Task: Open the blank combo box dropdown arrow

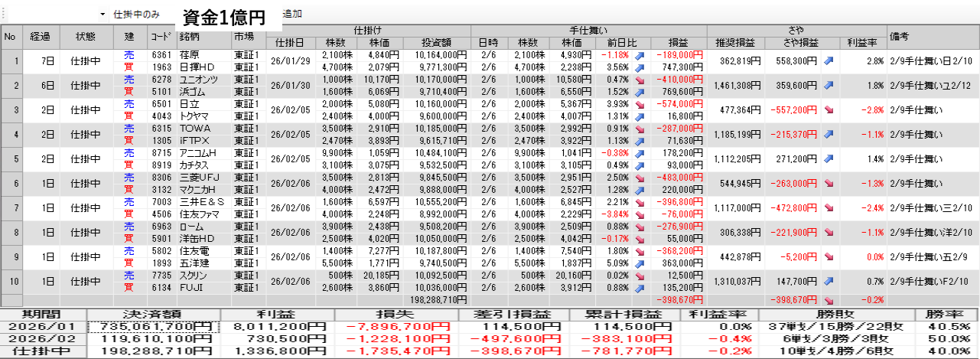Action: [103, 15]
